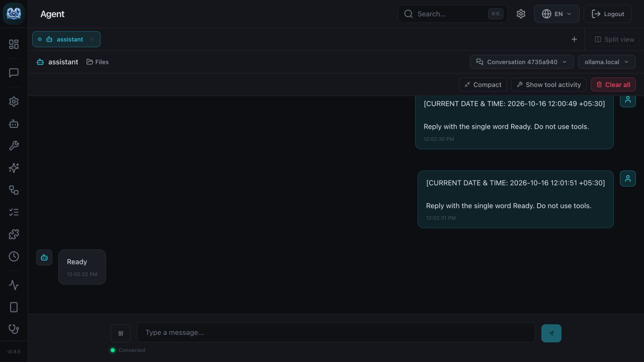Image resolution: width=644 pixels, height=362 pixels.
Task: Open the wrench tools icon in sidebar
Action: pyautogui.click(x=14, y=146)
